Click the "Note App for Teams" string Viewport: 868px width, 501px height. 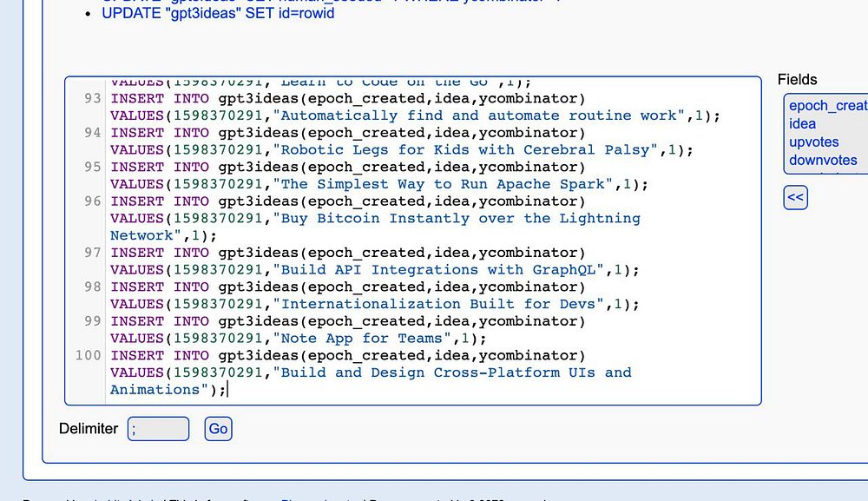(x=362, y=339)
